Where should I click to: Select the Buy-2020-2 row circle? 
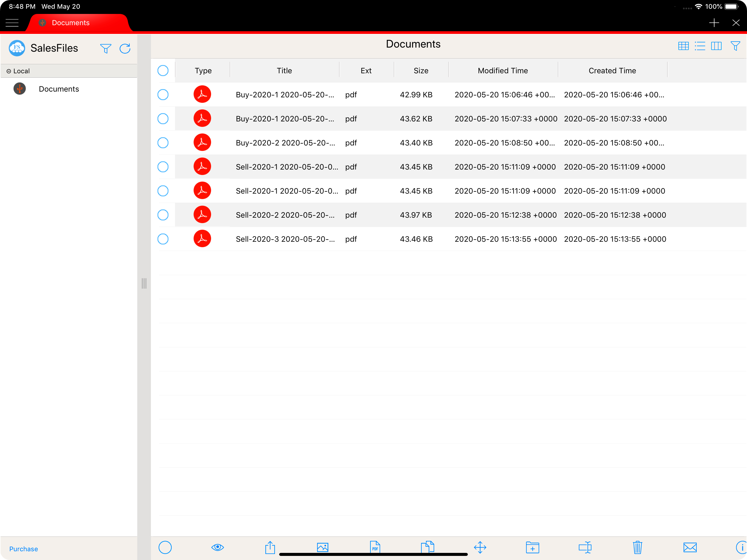pyautogui.click(x=163, y=142)
